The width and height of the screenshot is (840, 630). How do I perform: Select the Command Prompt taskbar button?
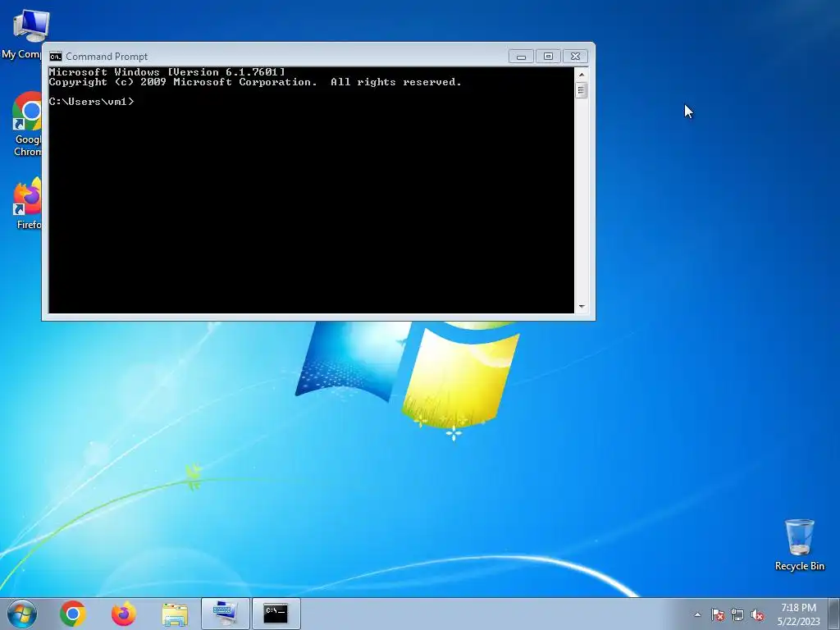tap(276, 614)
